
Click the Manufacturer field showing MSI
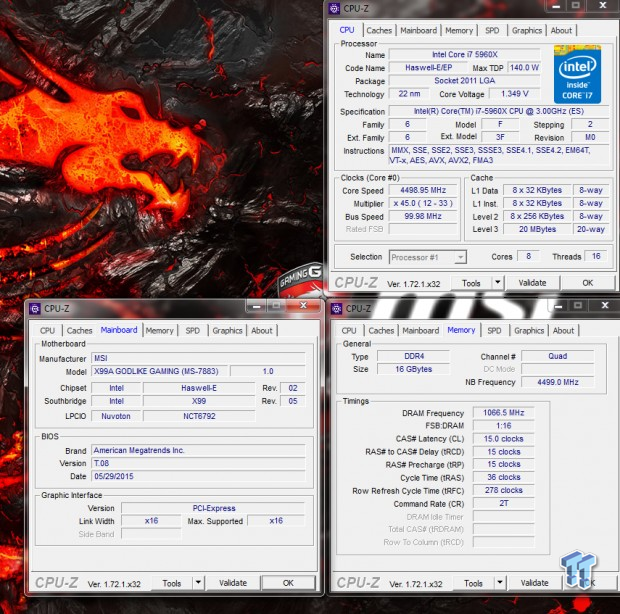click(198, 358)
